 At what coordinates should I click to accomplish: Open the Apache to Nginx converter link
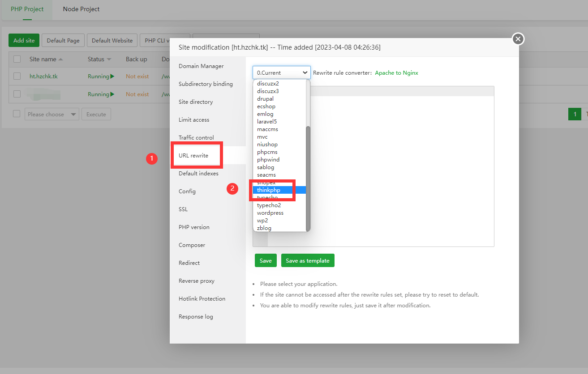(396, 73)
